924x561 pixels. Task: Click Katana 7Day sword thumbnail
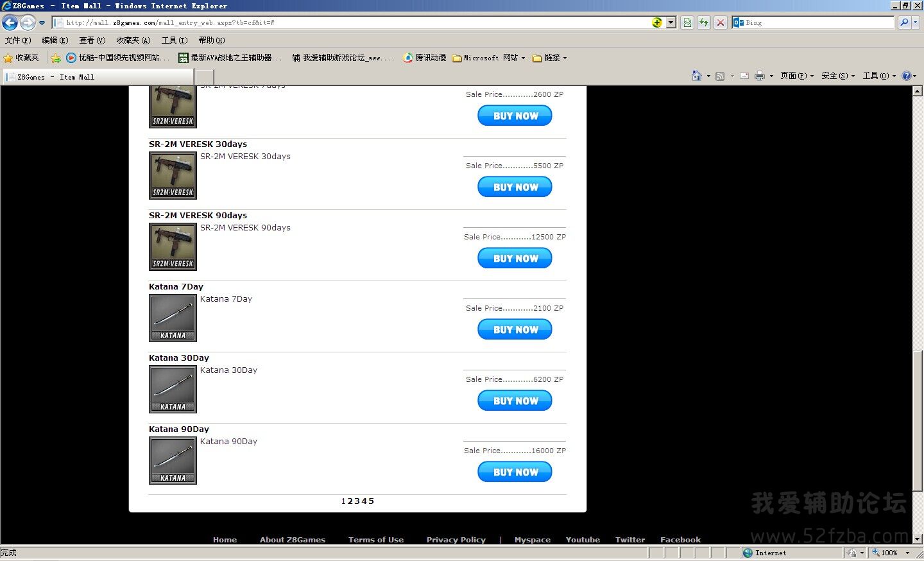pos(173,318)
